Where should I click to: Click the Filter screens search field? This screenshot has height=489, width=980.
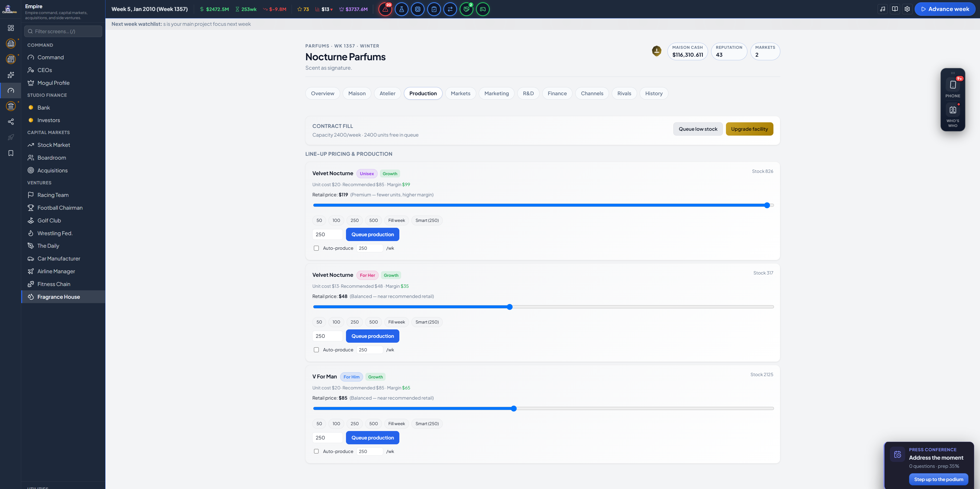[x=63, y=31]
